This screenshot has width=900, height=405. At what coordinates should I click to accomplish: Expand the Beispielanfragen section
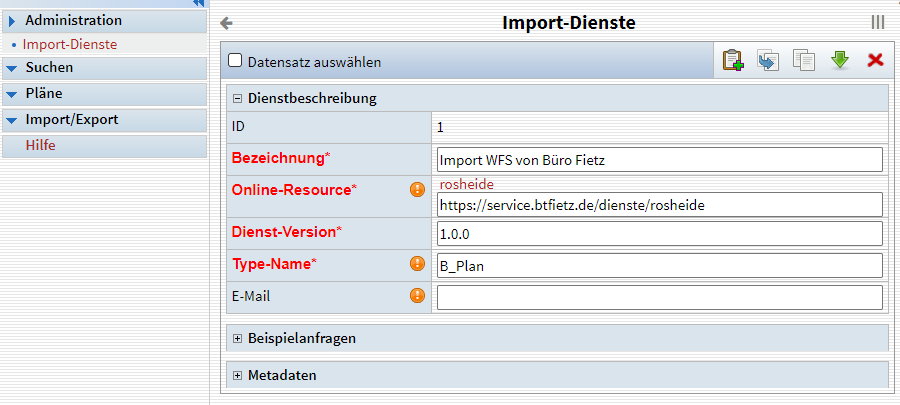pos(238,338)
